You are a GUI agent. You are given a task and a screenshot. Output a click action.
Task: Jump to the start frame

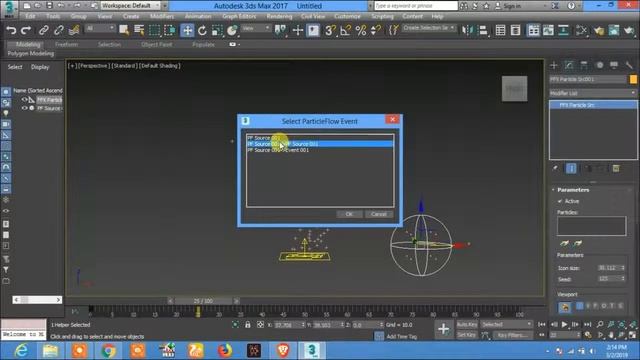click(542, 324)
